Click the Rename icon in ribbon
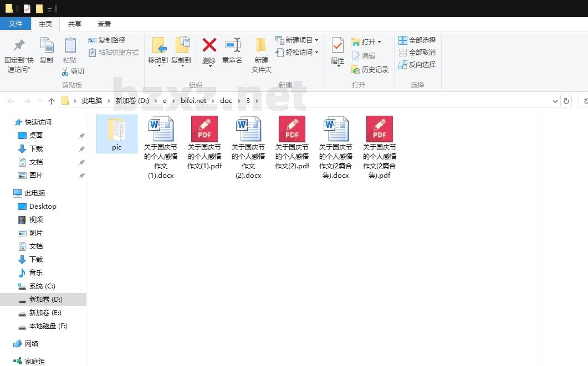588x366 pixels. pyautogui.click(x=232, y=45)
